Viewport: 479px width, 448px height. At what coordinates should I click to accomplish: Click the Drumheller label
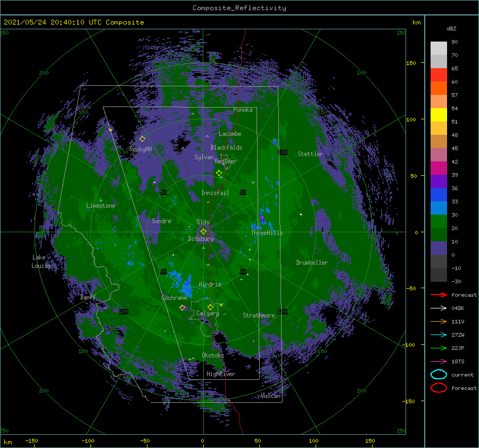click(312, 263)
